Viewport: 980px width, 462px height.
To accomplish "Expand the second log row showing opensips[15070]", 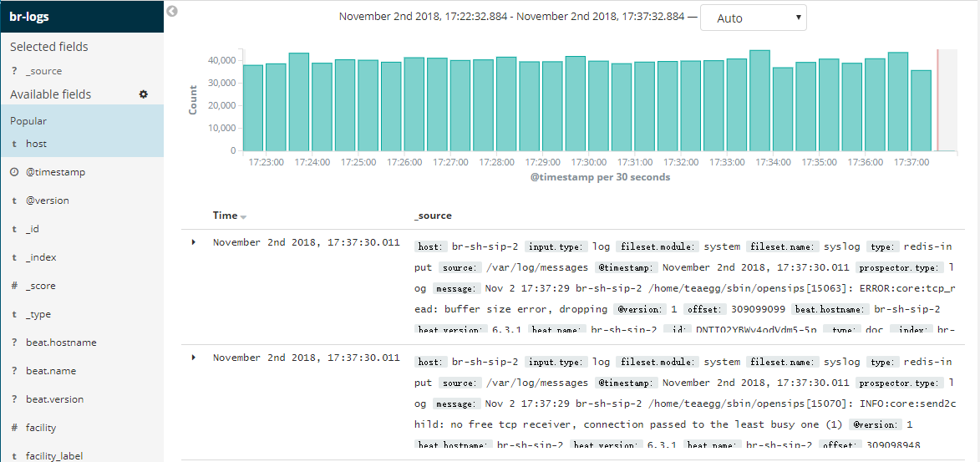I will click(194, 357).
